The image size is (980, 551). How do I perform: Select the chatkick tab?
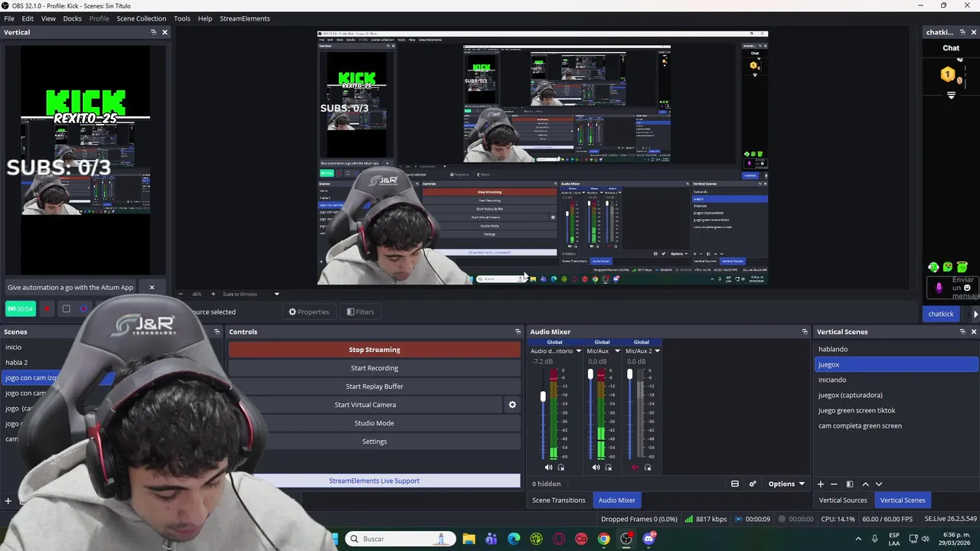[941, 314]
